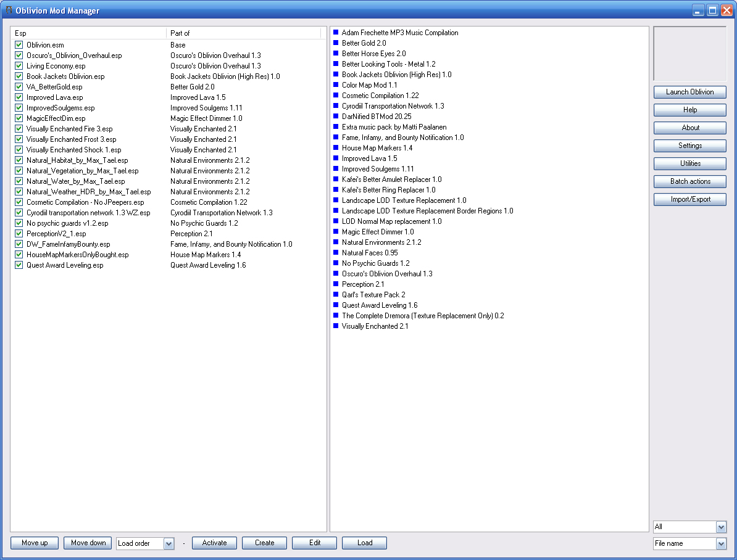Click Move down button
Image resolution: width=737 pixels, height=560 pixels.
(88, 543)
